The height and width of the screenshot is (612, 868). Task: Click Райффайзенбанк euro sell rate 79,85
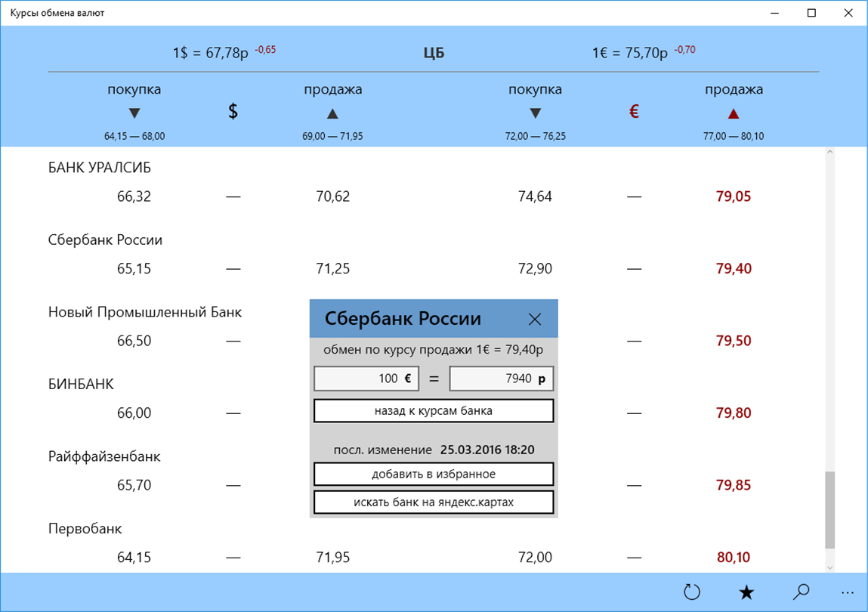click(x=734, y=485)
